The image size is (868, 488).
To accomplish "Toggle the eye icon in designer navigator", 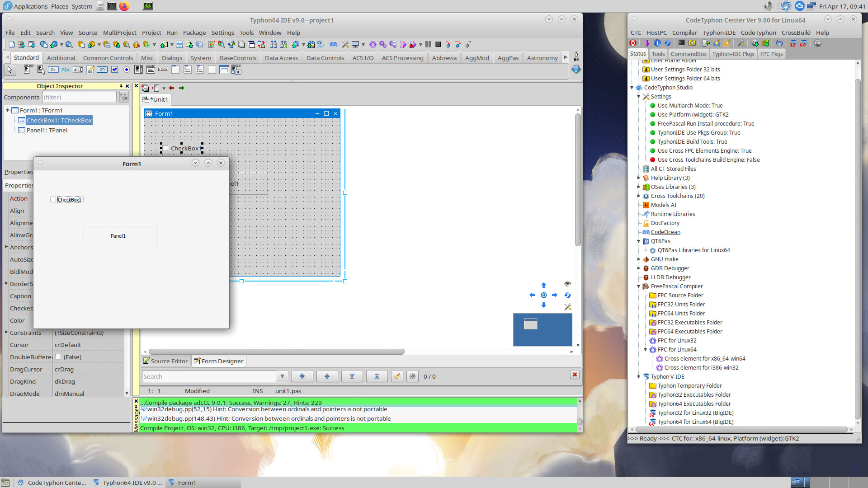I will (x=568, y=284).
